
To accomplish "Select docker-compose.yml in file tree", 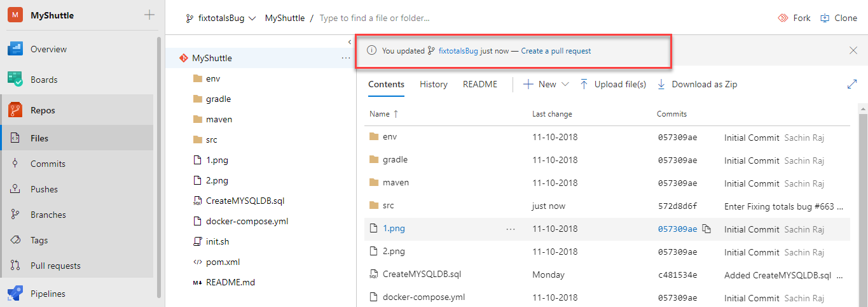I will click(247, 221).
